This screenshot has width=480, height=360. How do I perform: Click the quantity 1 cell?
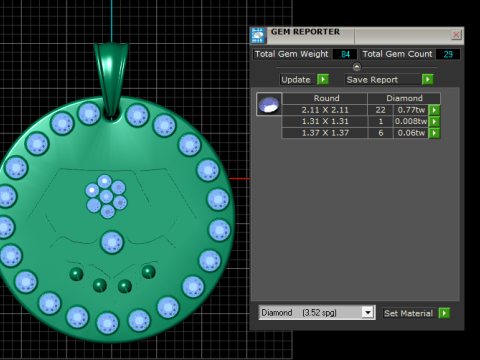click(x=380, y=121)
